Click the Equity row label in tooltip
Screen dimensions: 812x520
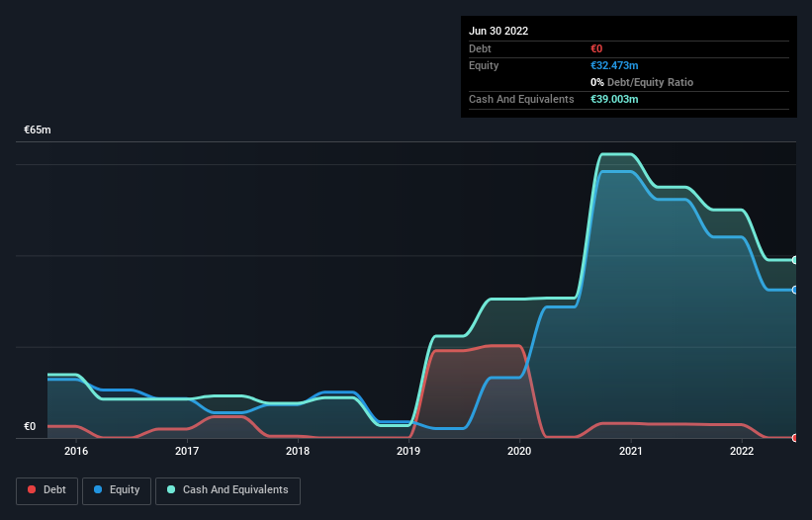pos(484,65)
